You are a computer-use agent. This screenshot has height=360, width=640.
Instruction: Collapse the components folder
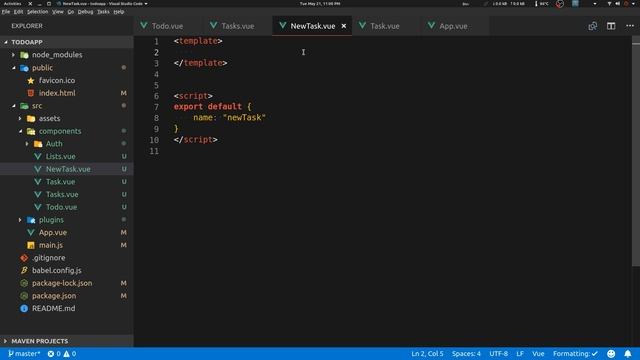tap(20, 131)
